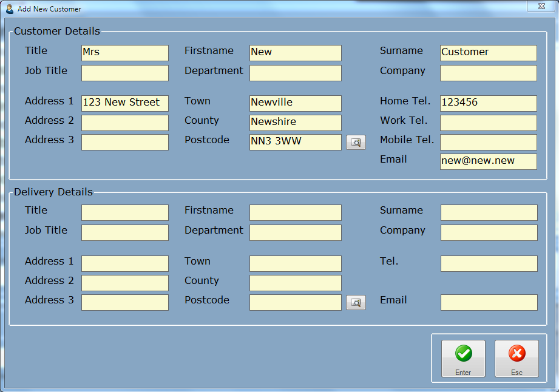Select the customer Firstname field
The image size is (559, 392).
[x=295, y=53]
